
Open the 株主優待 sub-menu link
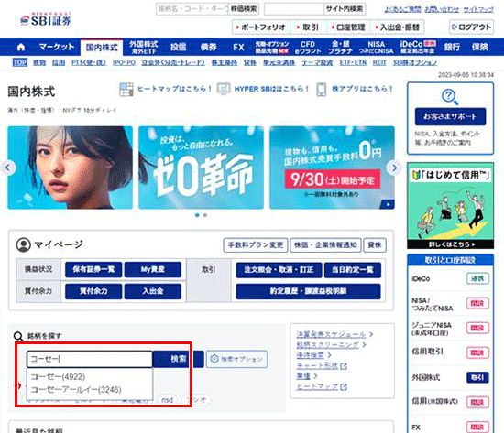click(x=225, y=62)
